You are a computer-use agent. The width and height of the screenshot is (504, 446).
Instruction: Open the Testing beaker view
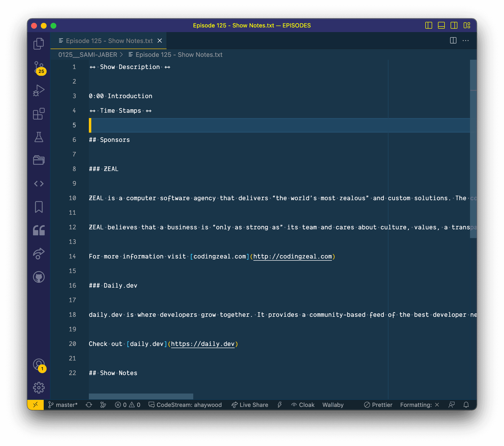click(39, 137)
